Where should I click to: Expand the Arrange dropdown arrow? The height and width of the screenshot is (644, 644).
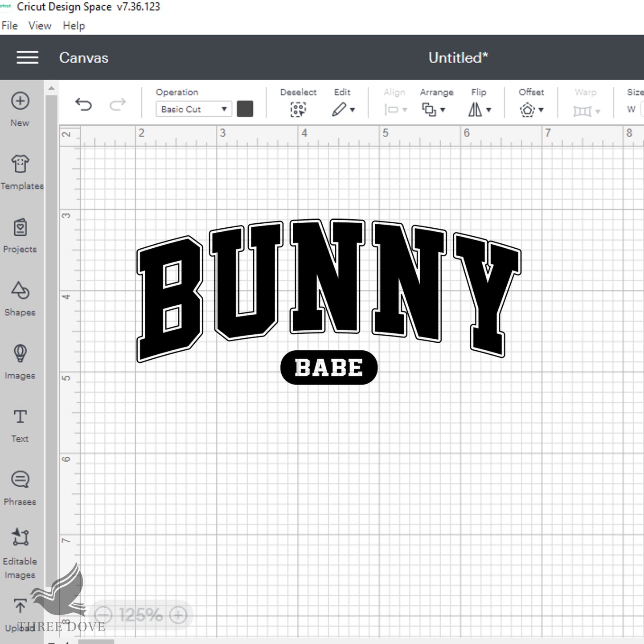point(443,110)
